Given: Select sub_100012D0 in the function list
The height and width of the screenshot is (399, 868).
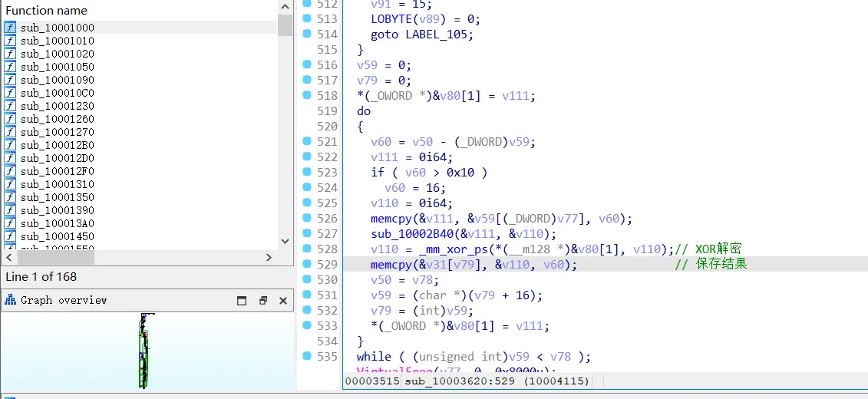Looking at the screenshot, I should [57, 158].
